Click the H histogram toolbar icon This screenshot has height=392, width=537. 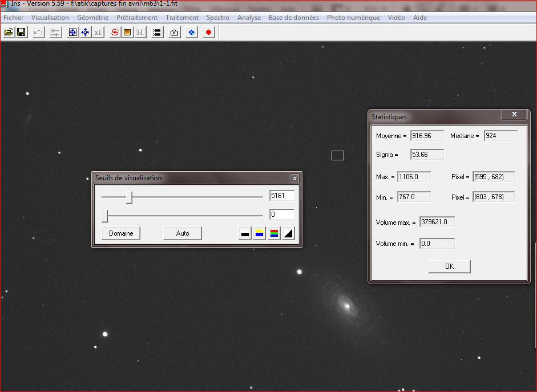(140, 33)
